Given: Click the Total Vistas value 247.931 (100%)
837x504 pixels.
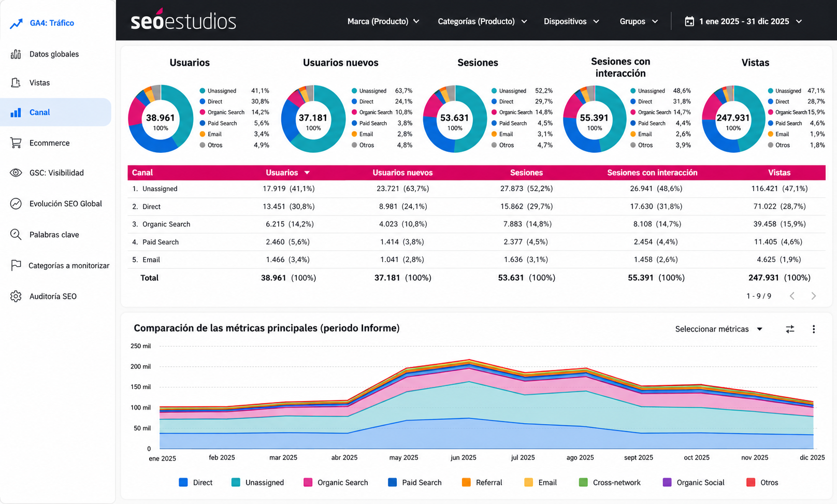Looking at the screenshot, I should (779, 278).
